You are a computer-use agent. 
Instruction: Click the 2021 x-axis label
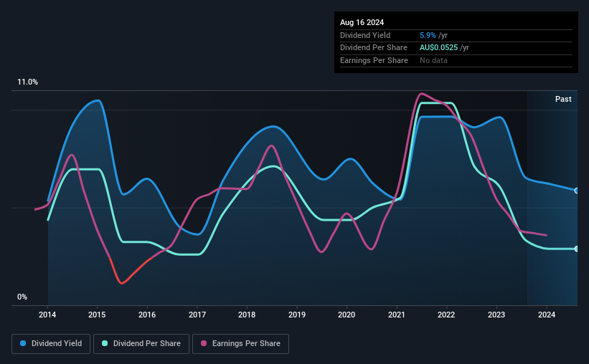point(396,315)
